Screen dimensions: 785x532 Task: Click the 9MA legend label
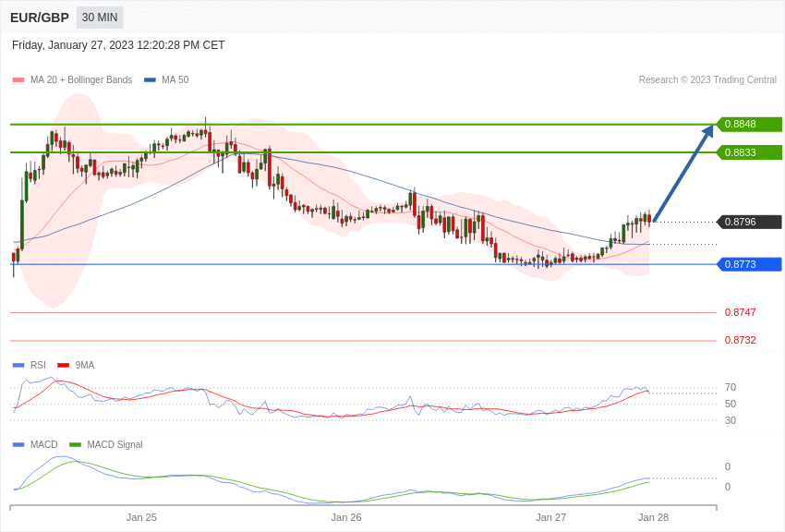pyautogui.click(x=85, y=366)
